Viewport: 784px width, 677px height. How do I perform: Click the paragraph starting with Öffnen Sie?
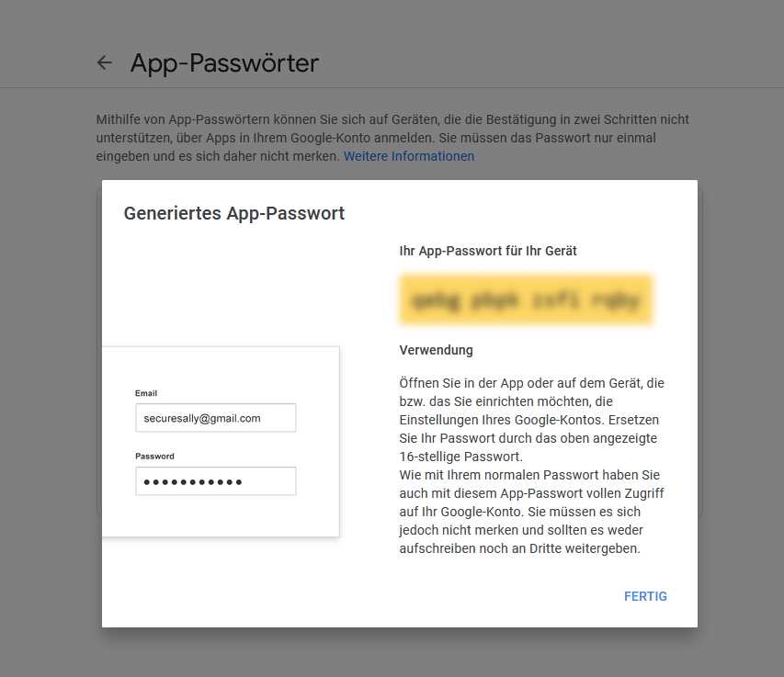[531, 383]
